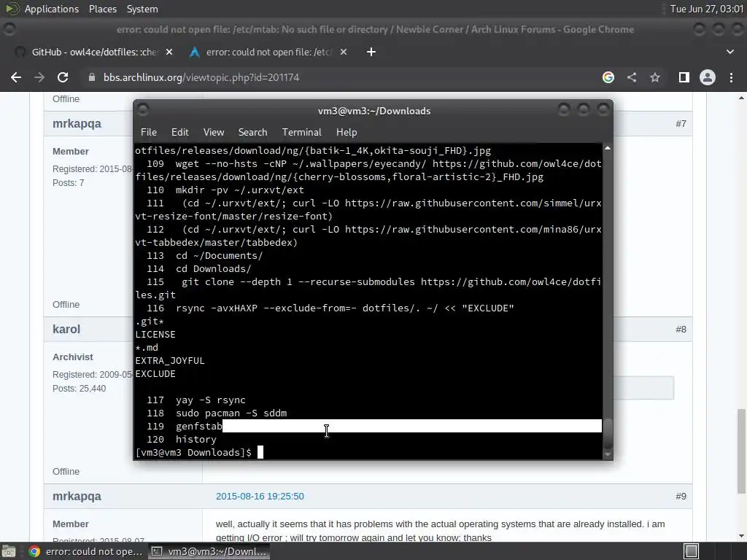Show desktop via taskbar icon
747x560 pixels.
(9, 551)
